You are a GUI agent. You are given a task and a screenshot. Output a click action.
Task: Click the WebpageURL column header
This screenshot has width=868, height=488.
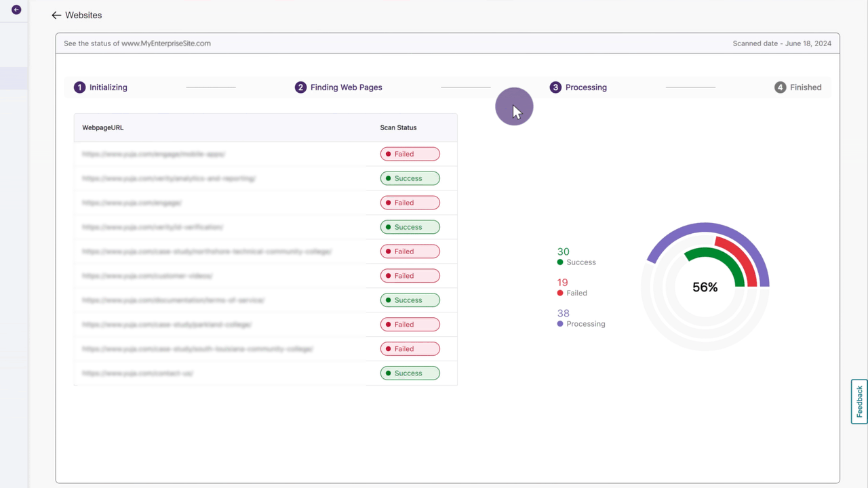coord(103,127)
